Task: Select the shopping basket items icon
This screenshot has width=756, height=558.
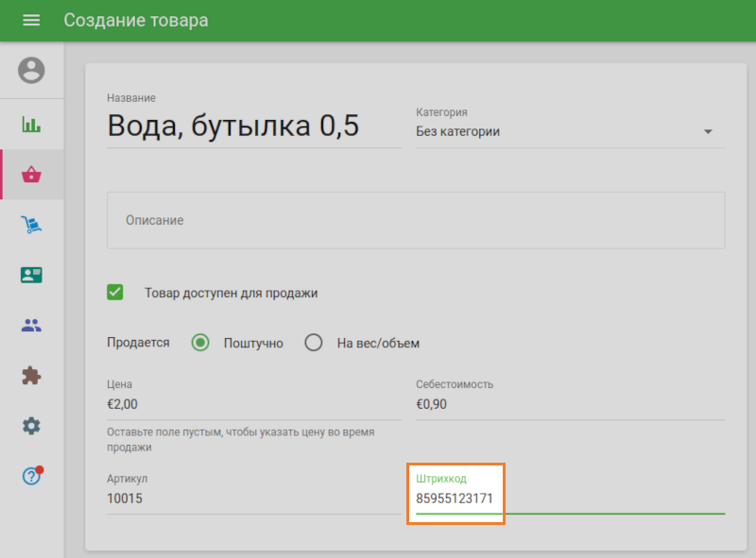Action: [31, 175]
